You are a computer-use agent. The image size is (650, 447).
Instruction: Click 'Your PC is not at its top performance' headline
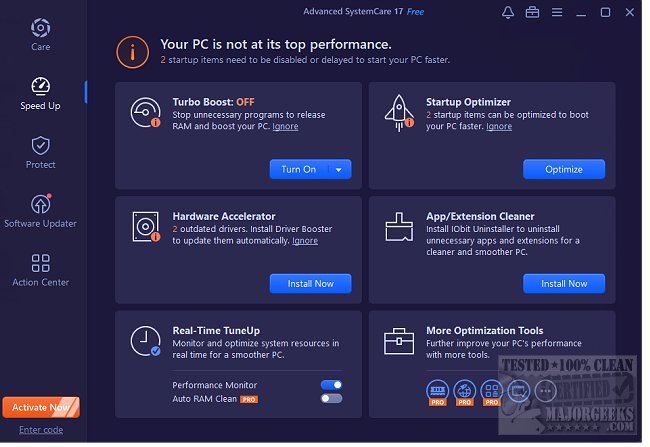(x=276, y=44)
